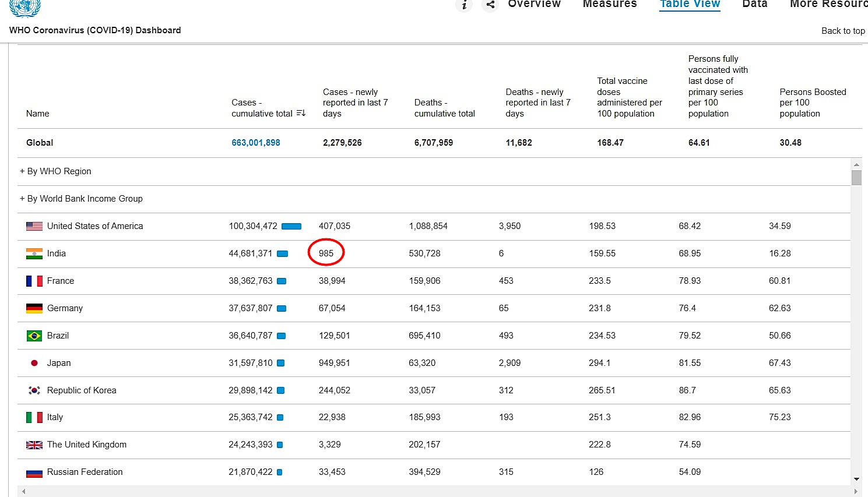Click the Persons Boosted per 100 population header
868x497 pixels.
[813, 103]
